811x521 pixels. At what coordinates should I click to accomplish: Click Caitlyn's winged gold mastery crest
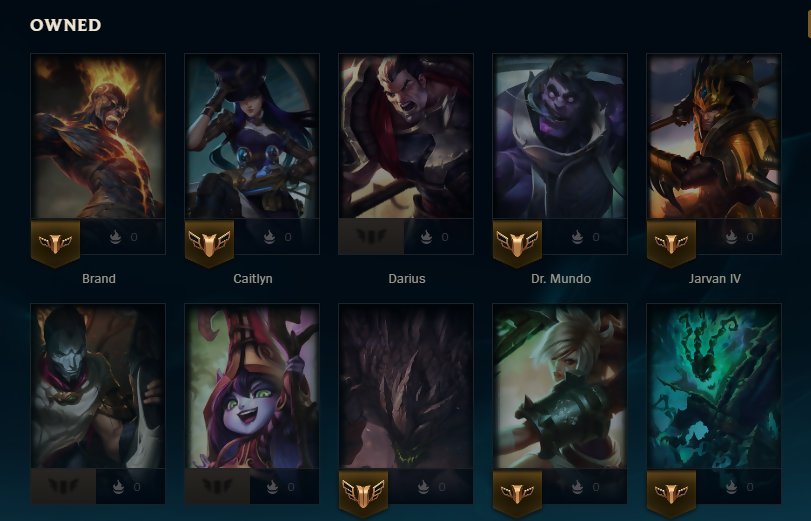click(209, 243)
